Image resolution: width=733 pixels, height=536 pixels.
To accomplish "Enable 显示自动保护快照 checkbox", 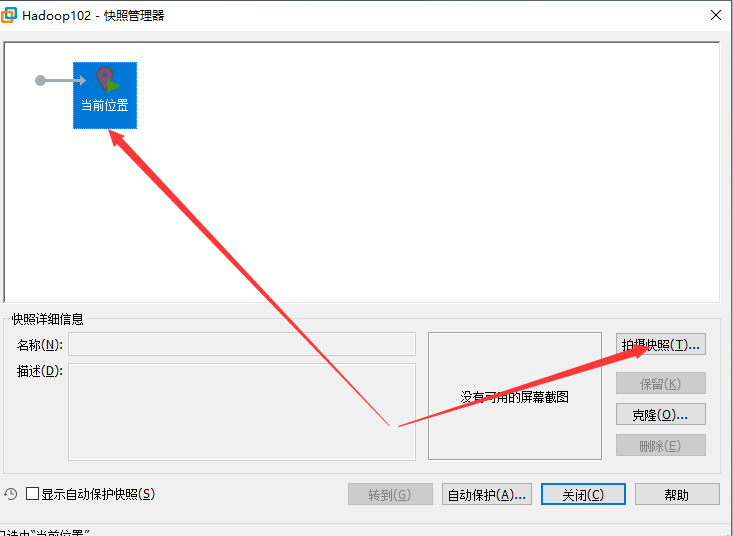I will 33,494.
